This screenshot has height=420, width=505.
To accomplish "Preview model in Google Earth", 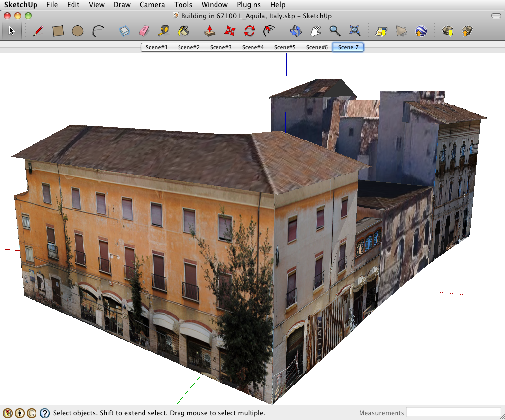I will tap(421, 31).
